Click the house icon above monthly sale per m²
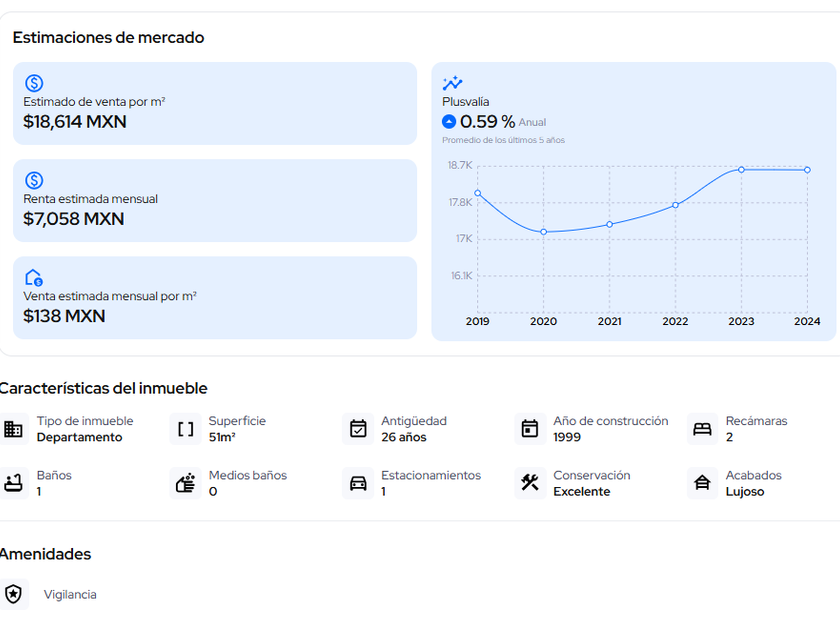840x630 pixels. pyautogui.click(x=34, y=278)
